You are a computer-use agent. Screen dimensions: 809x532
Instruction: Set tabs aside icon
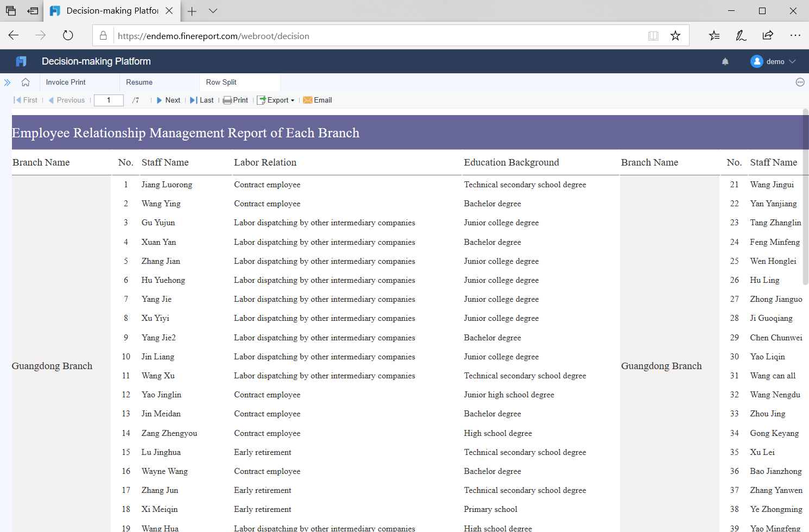pos(33,11)
